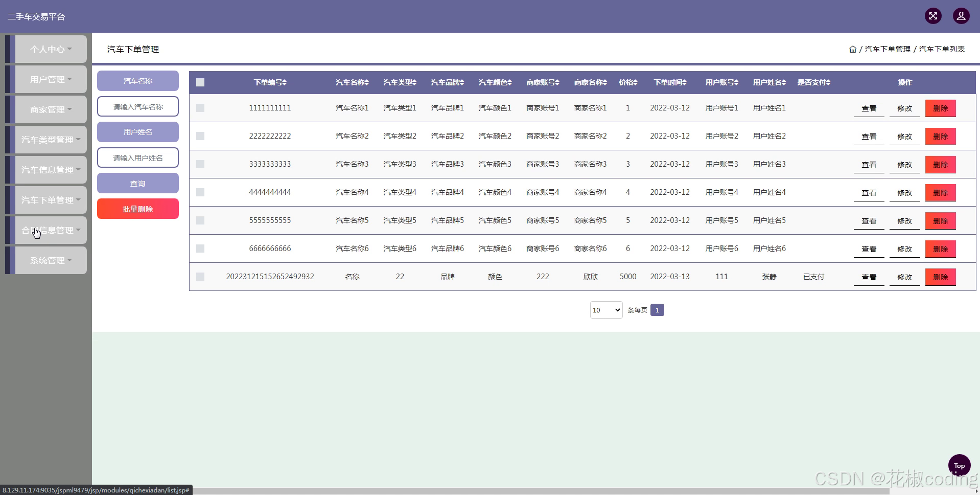Click the 商家名称6 cell
The width and height of the screenshot is (980, 495).
[x=591, y=249]
